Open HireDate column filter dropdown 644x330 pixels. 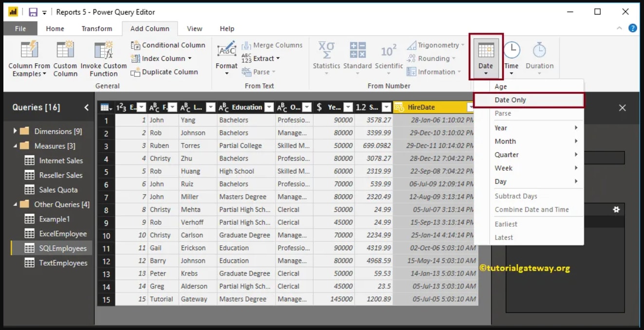(x=471, y=108)
